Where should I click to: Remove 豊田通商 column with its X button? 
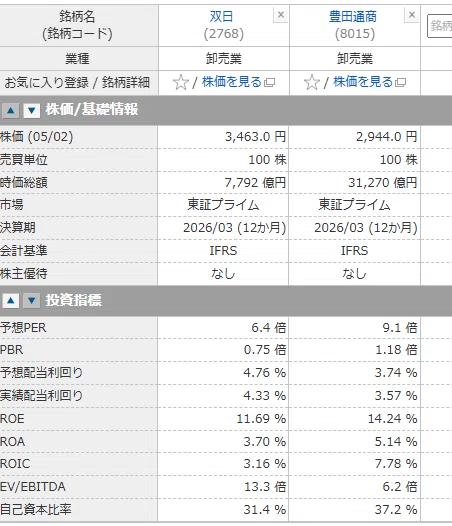tap(412, 15)
